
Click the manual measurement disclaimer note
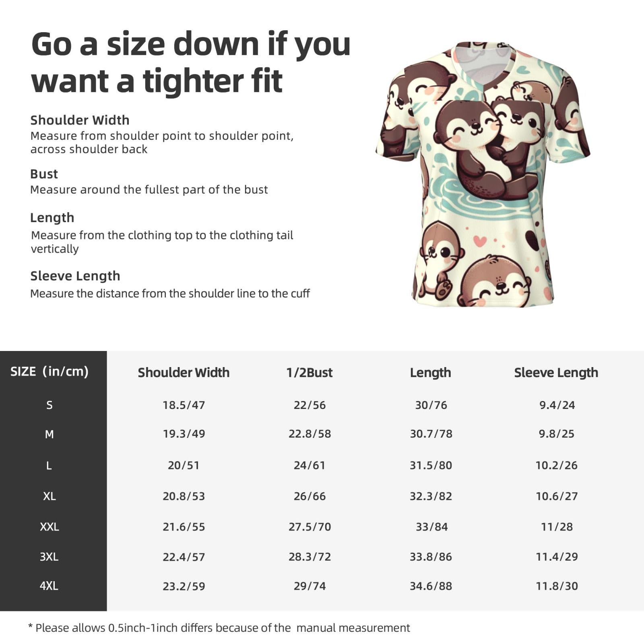219,628
